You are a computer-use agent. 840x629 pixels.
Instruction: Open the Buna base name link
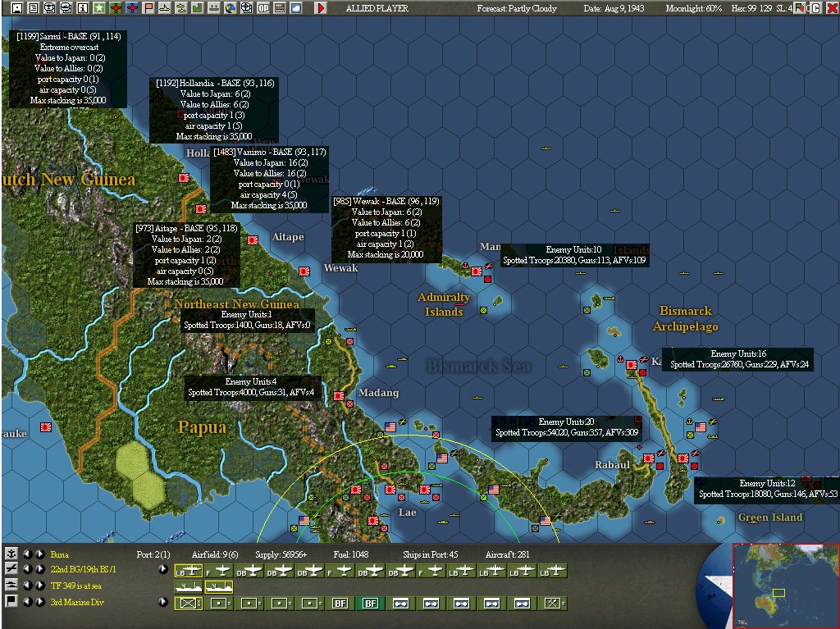point(59,554)
